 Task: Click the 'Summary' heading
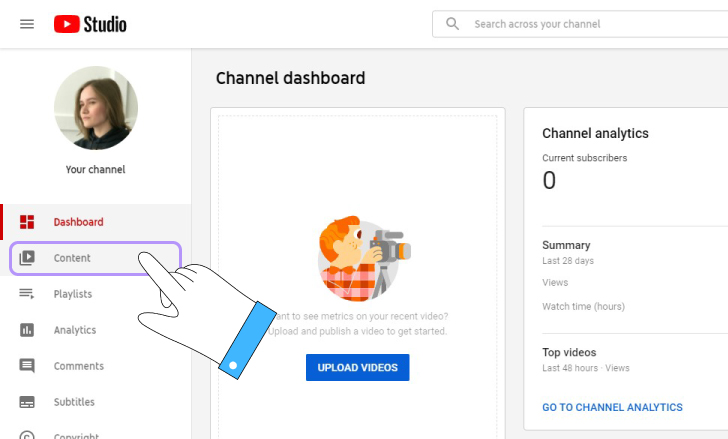point(566,245)
